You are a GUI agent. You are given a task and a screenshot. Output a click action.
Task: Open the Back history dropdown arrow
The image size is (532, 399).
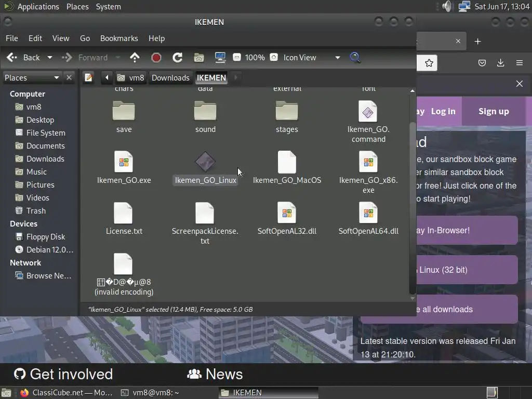point(49,57)
